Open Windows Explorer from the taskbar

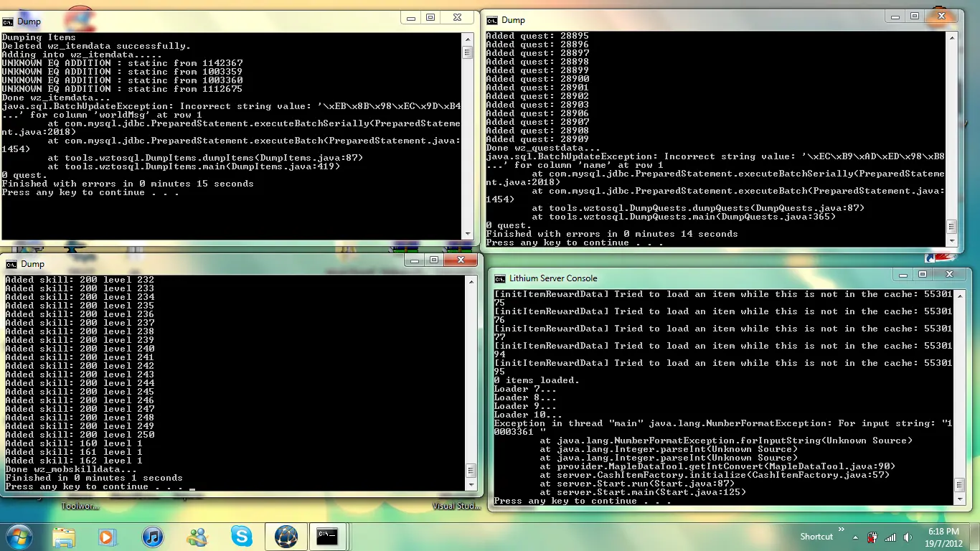tap(64, 537)
